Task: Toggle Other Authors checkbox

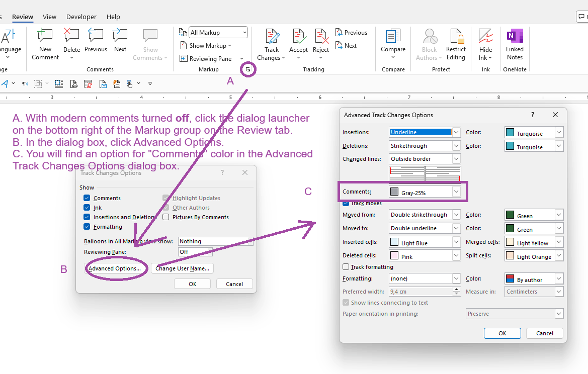Action: (166, 208)
